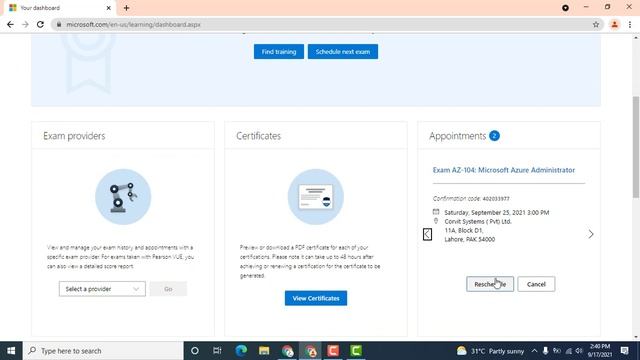Open red Camtasia icon on taskbar
This screenshot has height=360, width=640.
(333, 351)
